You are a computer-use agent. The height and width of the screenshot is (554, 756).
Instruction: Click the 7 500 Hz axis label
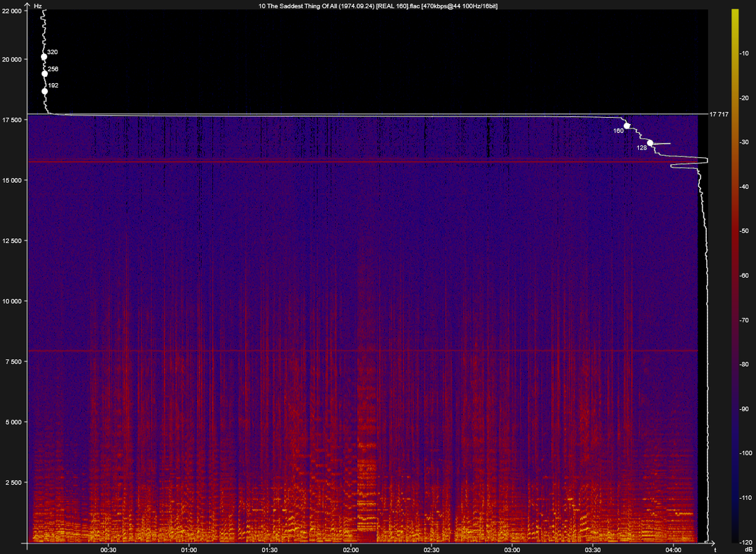(13, 361)
